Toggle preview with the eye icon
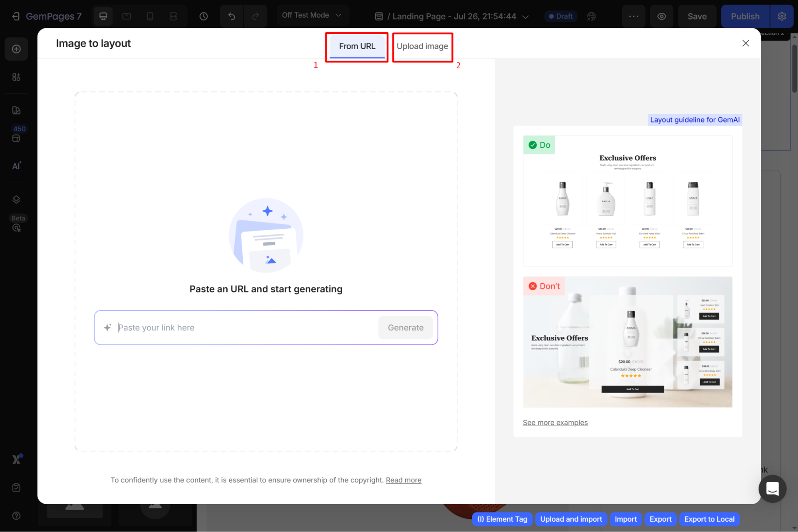 pos(661,16)
